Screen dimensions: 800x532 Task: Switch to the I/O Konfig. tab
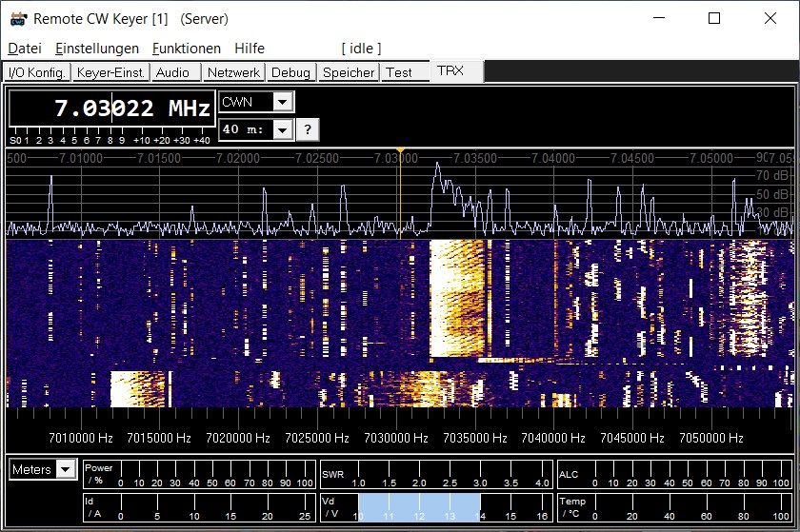(37, 72)
